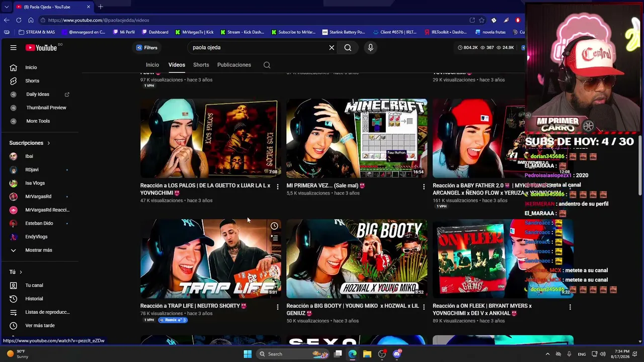The image size is (644, 362).
Task: Open the Mi Perfil bookmark
Action: coord(124,32)
